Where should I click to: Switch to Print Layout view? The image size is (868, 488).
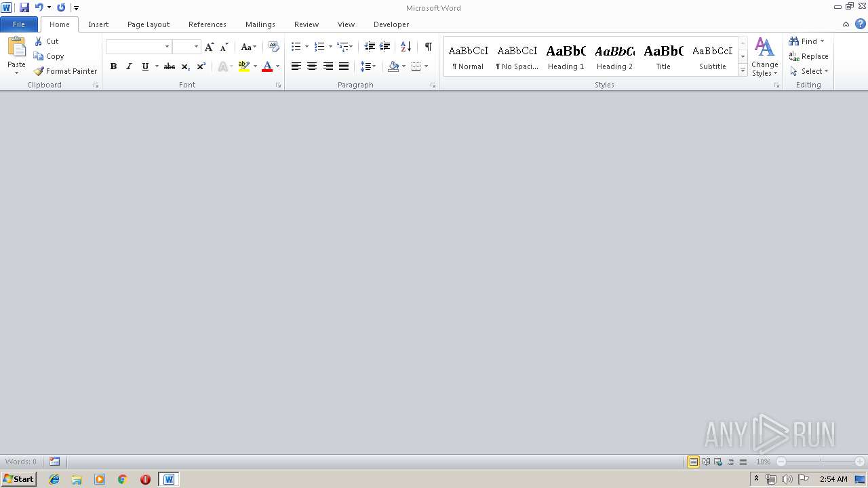(x=693, y=462)
